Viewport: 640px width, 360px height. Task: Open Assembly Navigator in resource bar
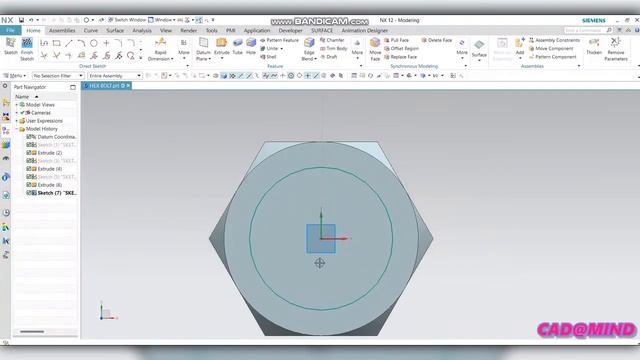(6, 102)
